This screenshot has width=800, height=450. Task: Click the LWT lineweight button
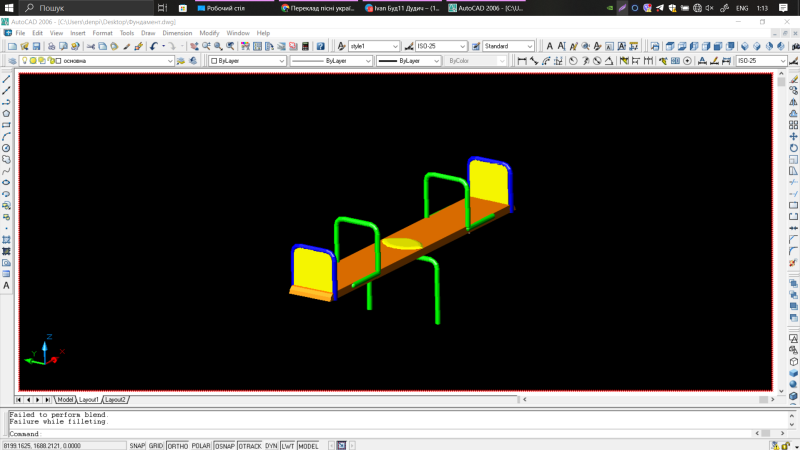(287, 445)
